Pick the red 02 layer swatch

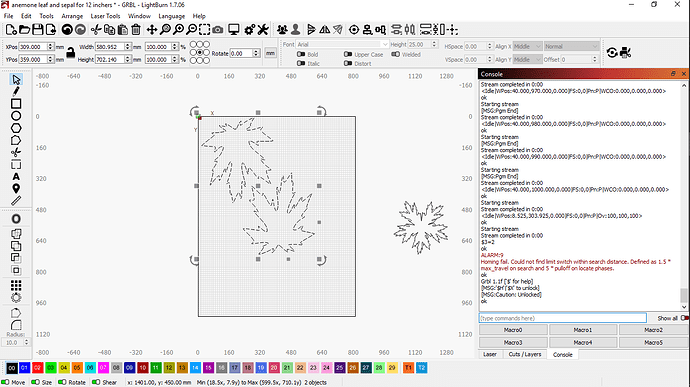[x=37, y=368]
